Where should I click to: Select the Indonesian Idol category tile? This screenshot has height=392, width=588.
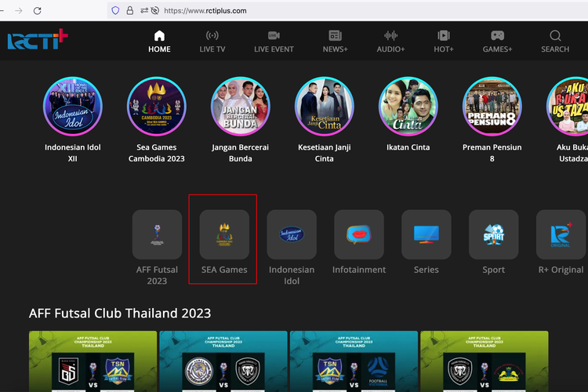(292, 234)
